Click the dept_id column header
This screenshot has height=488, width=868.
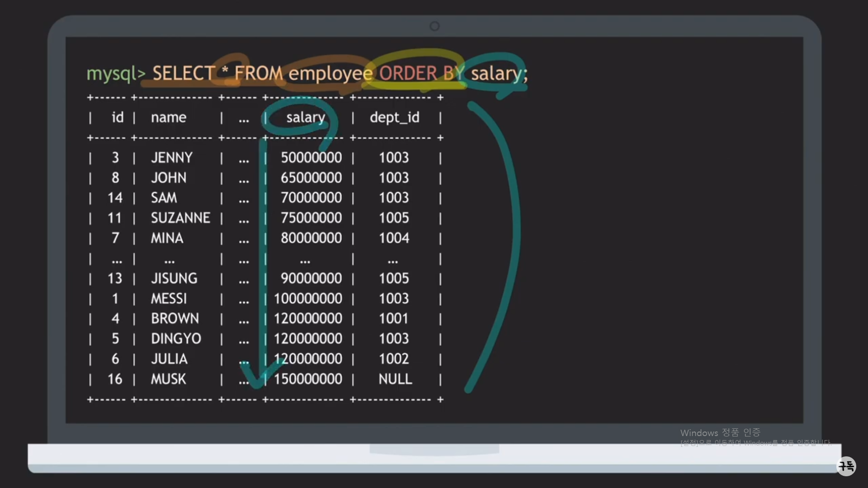pyautogui.click(x=394, y=117)
